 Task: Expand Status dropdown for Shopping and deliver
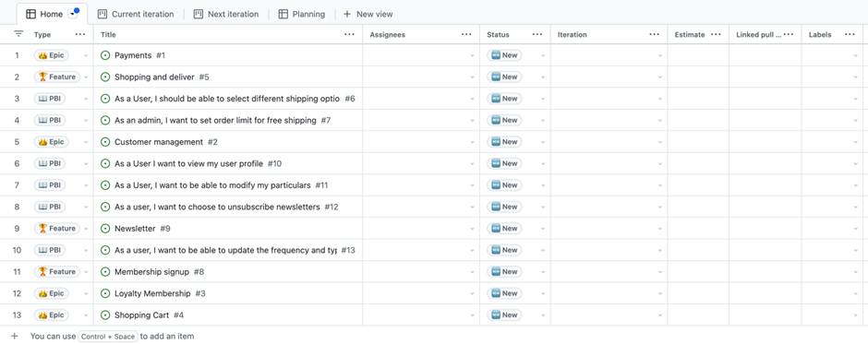click(x=543, y=77)
